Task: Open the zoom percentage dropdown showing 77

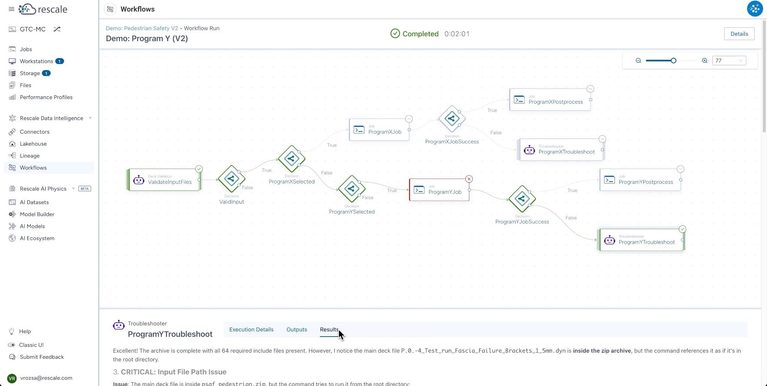Action: pos(729,61)
